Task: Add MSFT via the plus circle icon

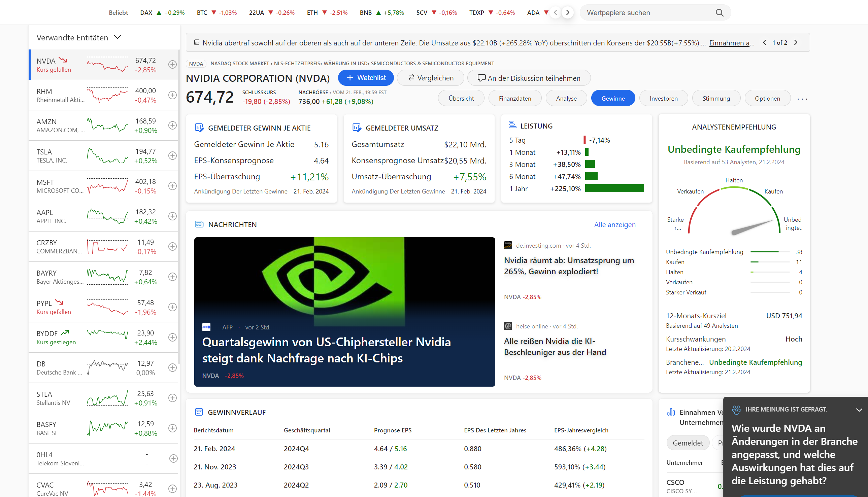Action: (172, 186)
